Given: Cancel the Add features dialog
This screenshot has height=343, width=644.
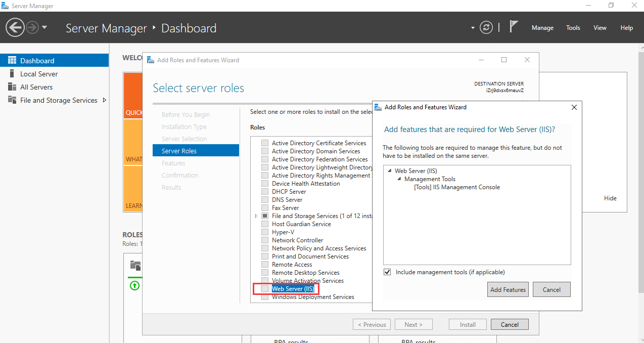Looking at the screenshot, I should 551,289.
